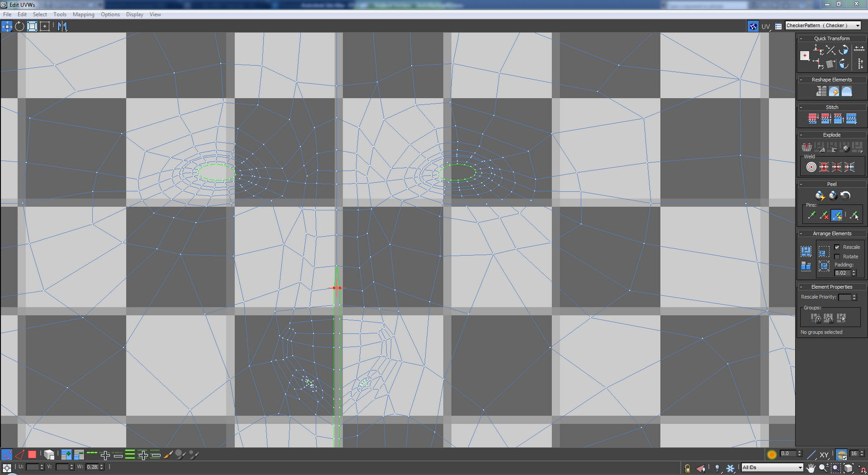Open the Options menu

click(x=110, y=15)
